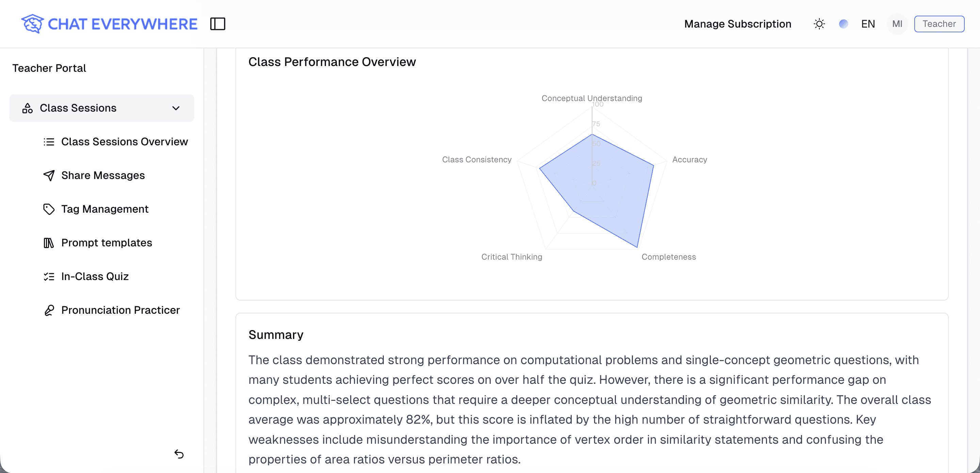Toggle the sidebar panel icon
980x473 pixels.
click(x=218, y=23)
